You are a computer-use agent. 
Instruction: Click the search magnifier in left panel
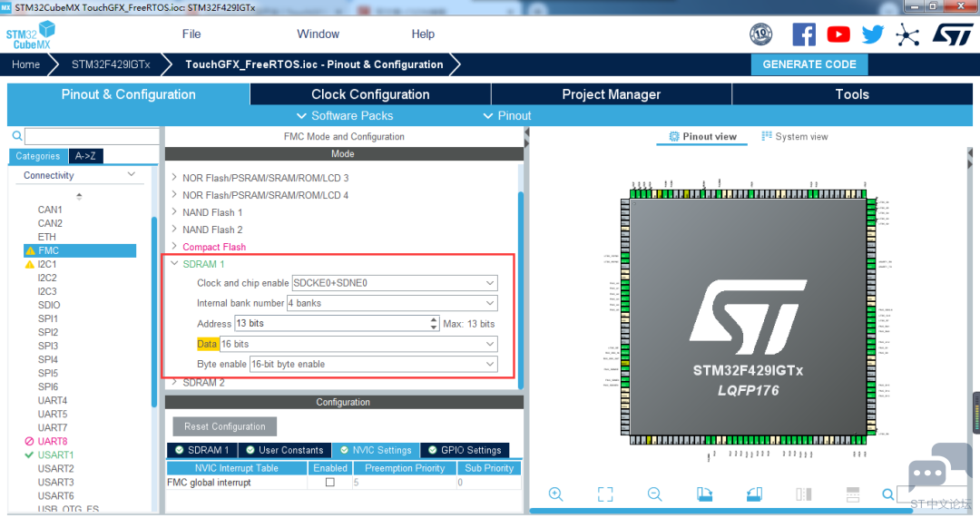click(x=17, y=135)
